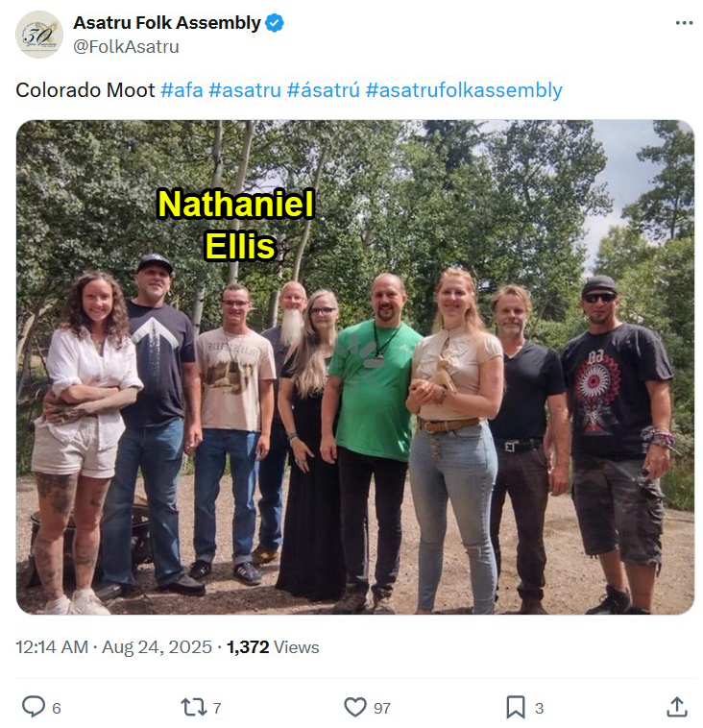Like the post with the heart icon

355,707
